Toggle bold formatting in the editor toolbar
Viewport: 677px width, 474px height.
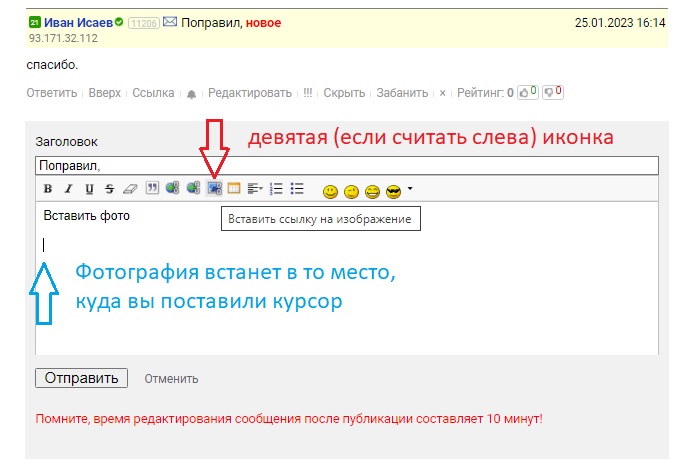[x=48, y=189]
